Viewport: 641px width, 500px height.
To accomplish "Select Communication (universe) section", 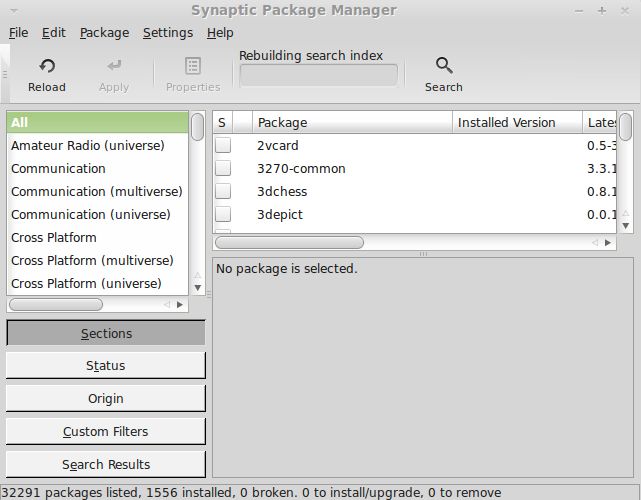I will tap(97, 214).
